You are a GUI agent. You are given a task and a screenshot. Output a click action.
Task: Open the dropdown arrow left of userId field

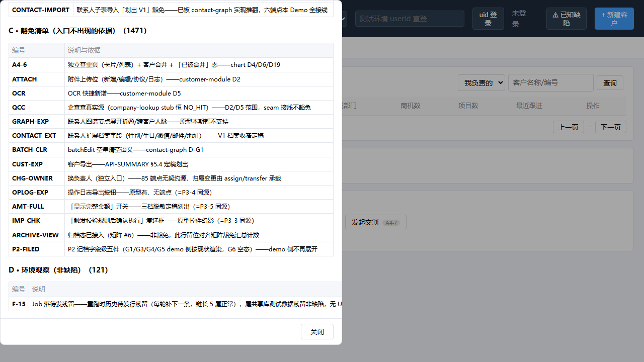(344, 19)
